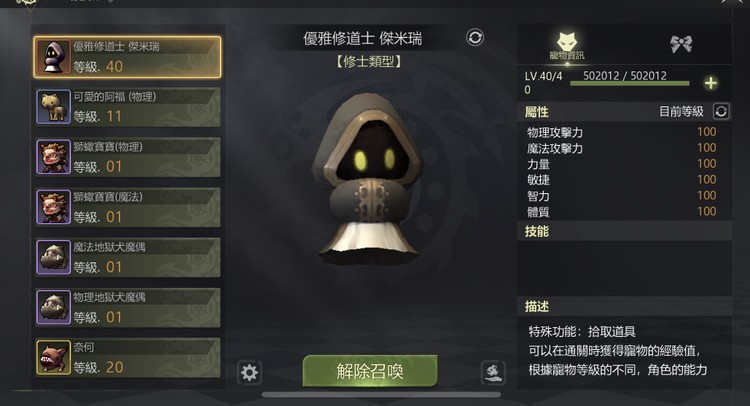Toggle the 目前等級 attribute switch icon

click(721, 112)
